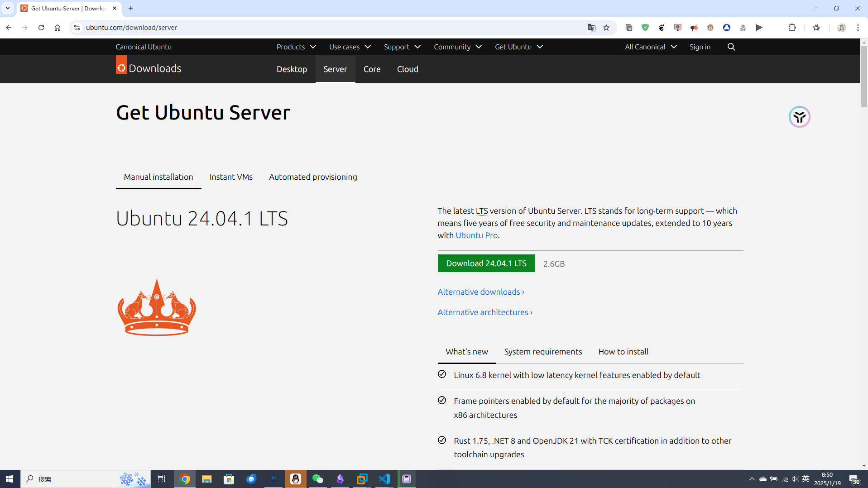Go to the Core downloads section

[x=372, y=69]
